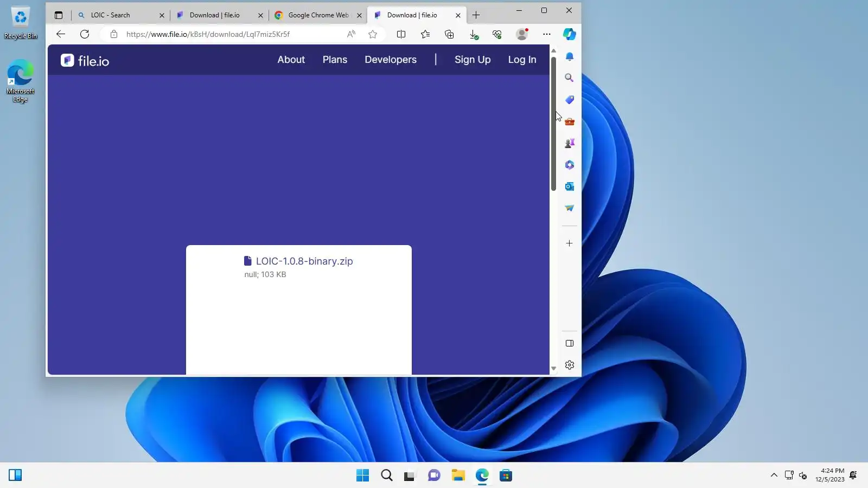868x488 pixels.
Task: Add this page to favorites with star
Action: (373, 34)
